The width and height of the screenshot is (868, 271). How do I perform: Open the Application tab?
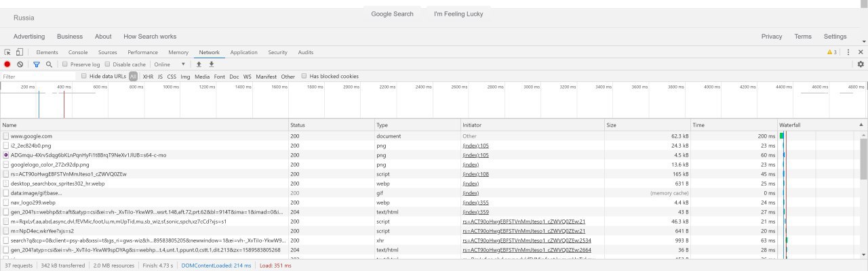tap(243, 52)
